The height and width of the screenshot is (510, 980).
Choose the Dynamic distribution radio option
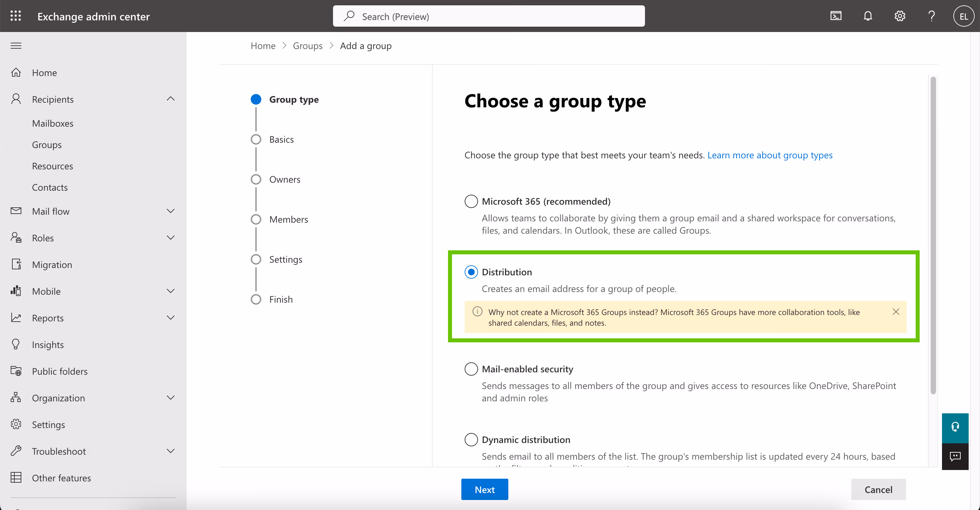click(471, 440)
